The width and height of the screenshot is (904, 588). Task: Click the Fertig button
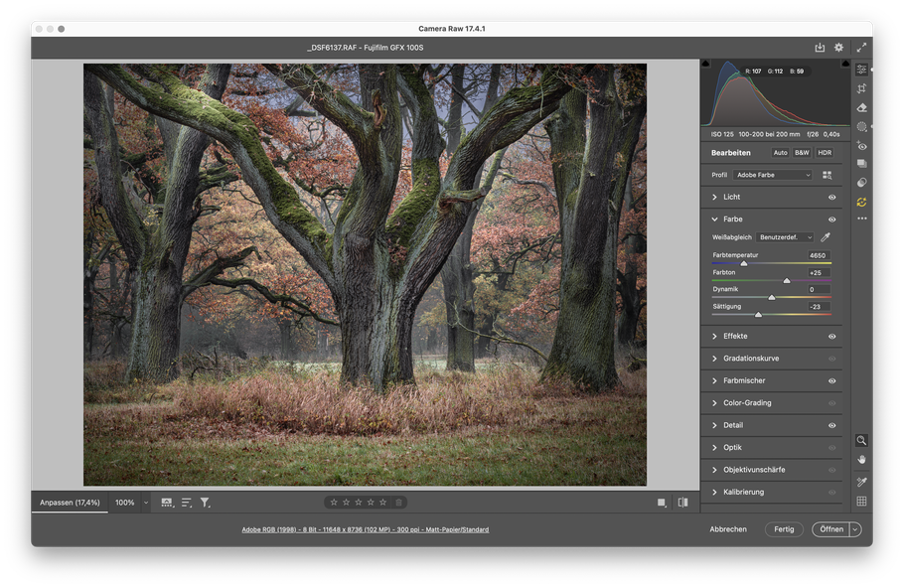pyautogui.click(x=784, y=529)
